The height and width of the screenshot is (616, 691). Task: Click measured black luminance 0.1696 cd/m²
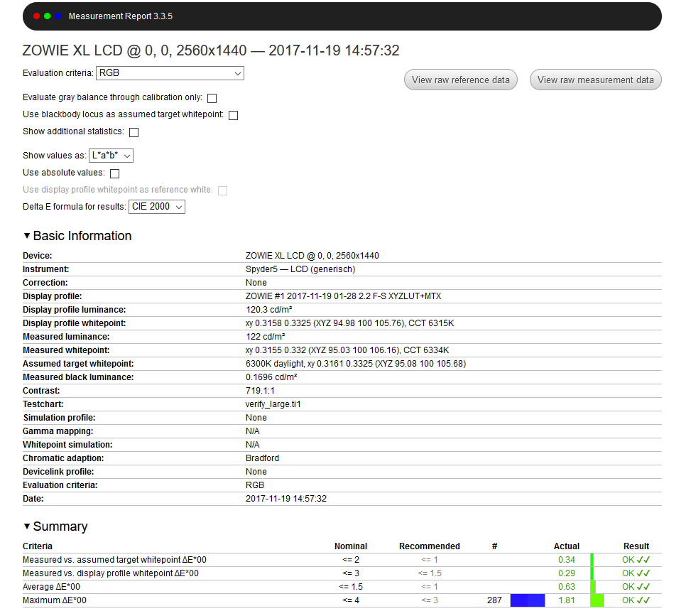tap(271, 377)
